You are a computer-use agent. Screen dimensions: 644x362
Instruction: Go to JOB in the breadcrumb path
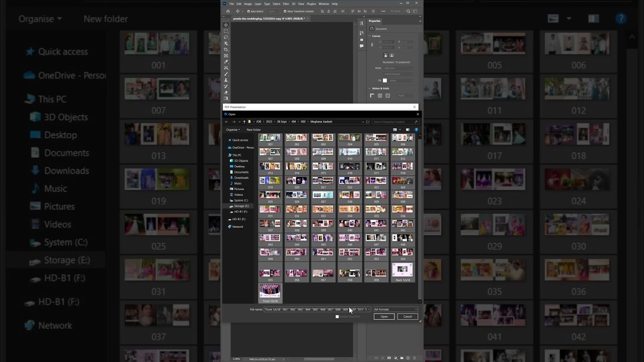259,122
